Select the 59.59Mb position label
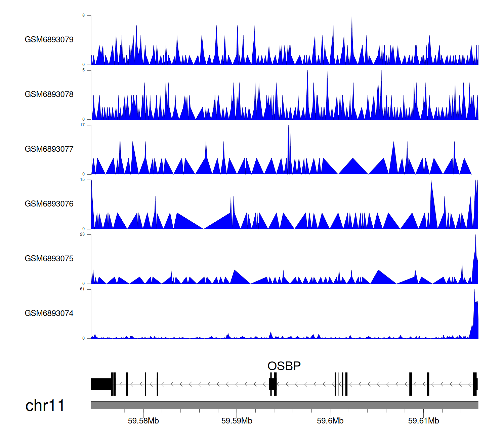Viewport: 504px width, 444px height. pos(237,421)
